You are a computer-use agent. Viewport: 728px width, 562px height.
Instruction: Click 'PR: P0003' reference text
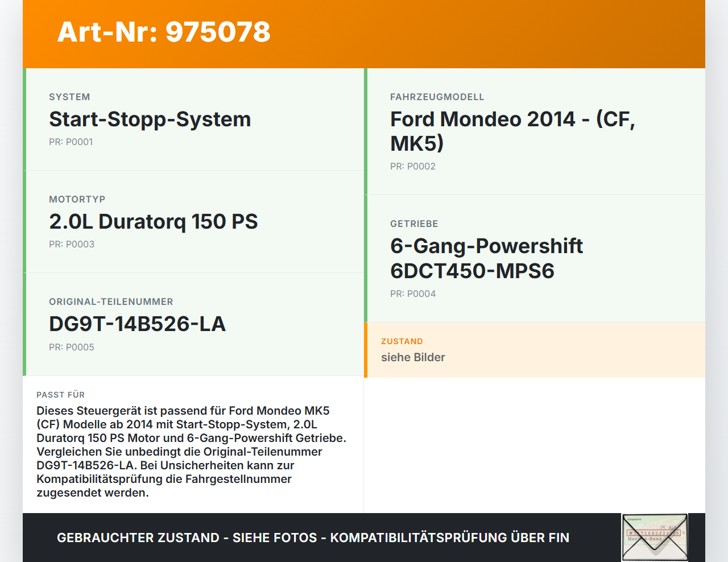click(72, 244)
